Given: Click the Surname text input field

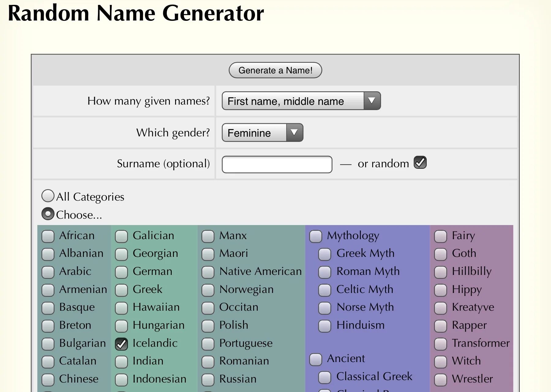Looking at the screenshot, I should click(x=277, y=165).
